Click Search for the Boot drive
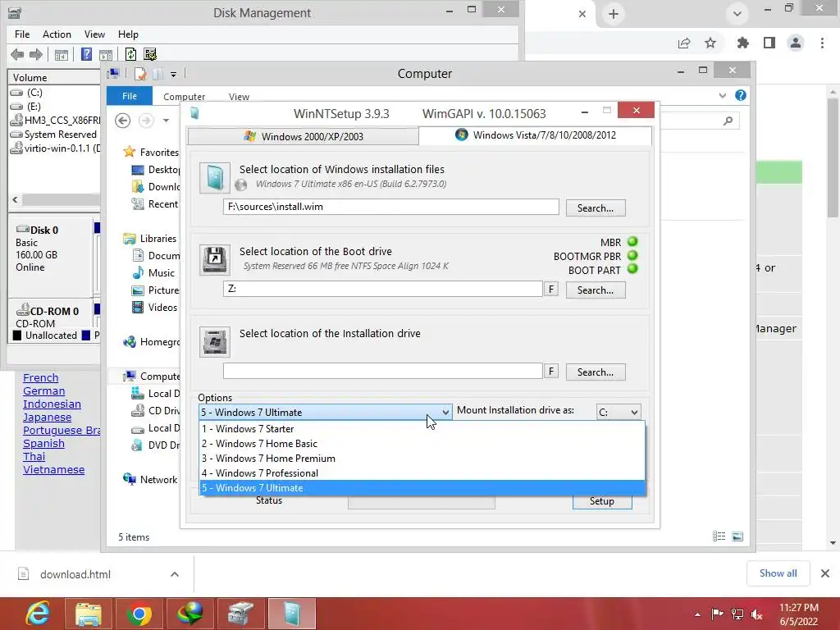Viewport: 840px width, 630px height. tap(596, 290)
